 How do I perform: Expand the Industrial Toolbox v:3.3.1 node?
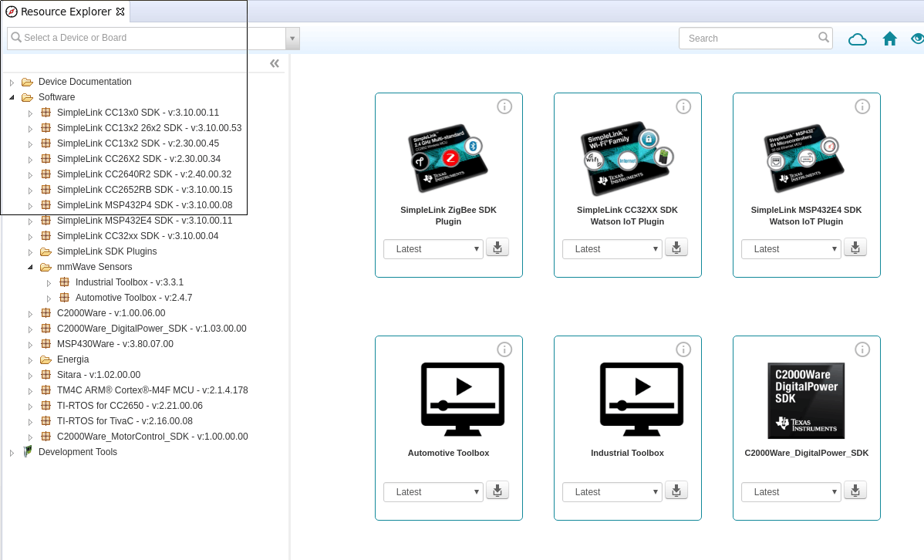[x=49, y=283]
